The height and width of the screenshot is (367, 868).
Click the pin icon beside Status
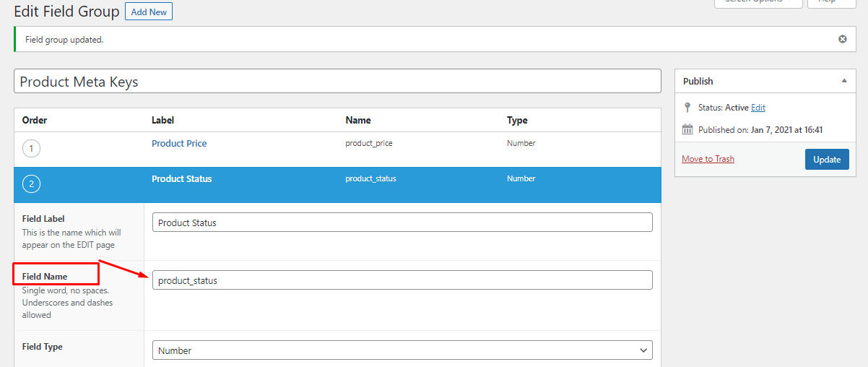pyautogui.click(x=687, y=108)
